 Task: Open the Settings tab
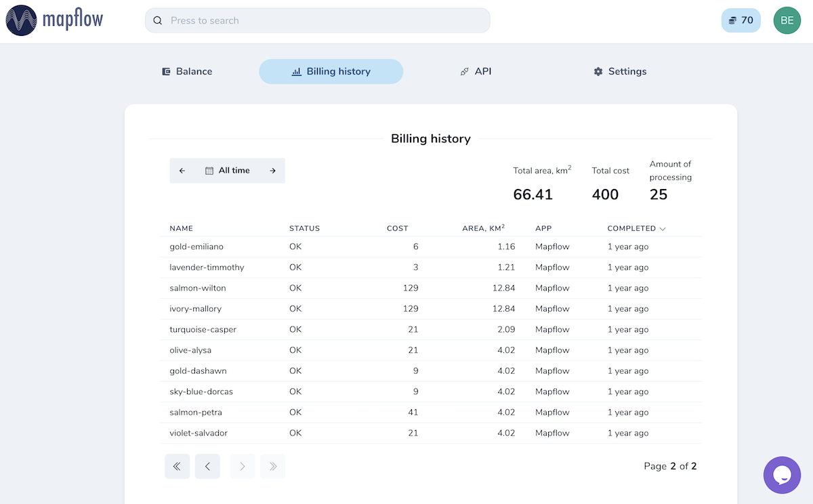click(x=620, y=71)
